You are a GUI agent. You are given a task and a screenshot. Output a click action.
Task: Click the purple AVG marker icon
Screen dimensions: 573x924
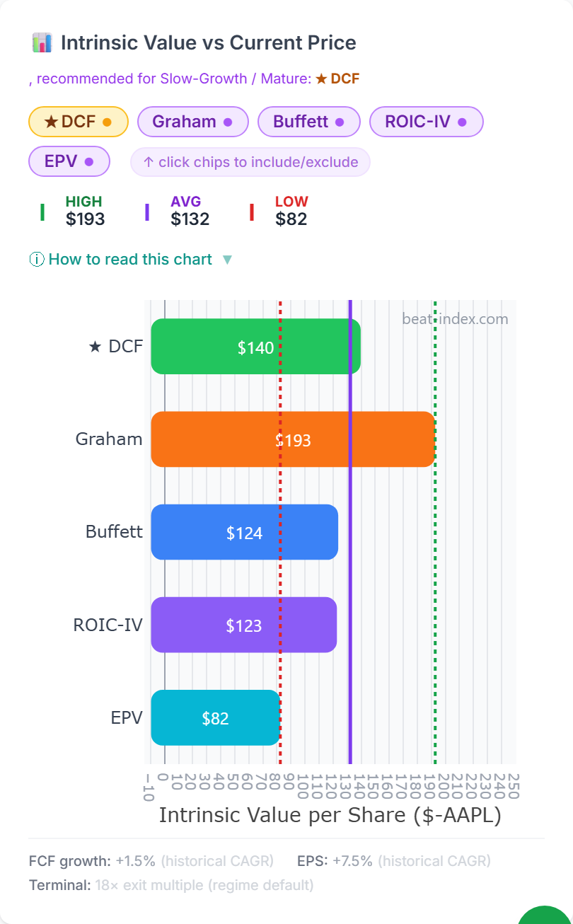[x=147, y=212]
